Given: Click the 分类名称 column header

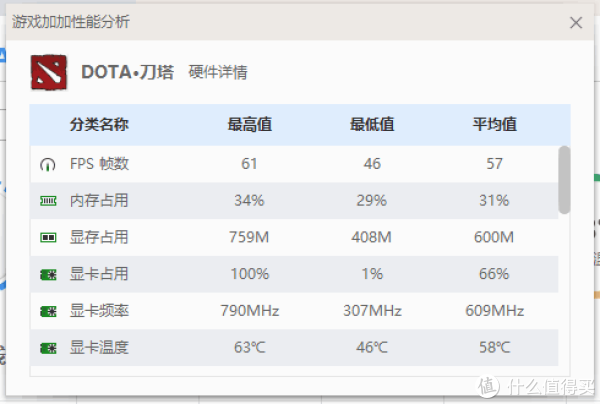Looking at the screenshot, I should 99,125.
